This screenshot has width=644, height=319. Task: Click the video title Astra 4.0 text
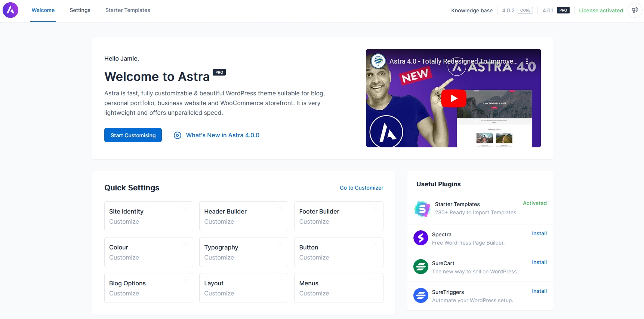453,61
